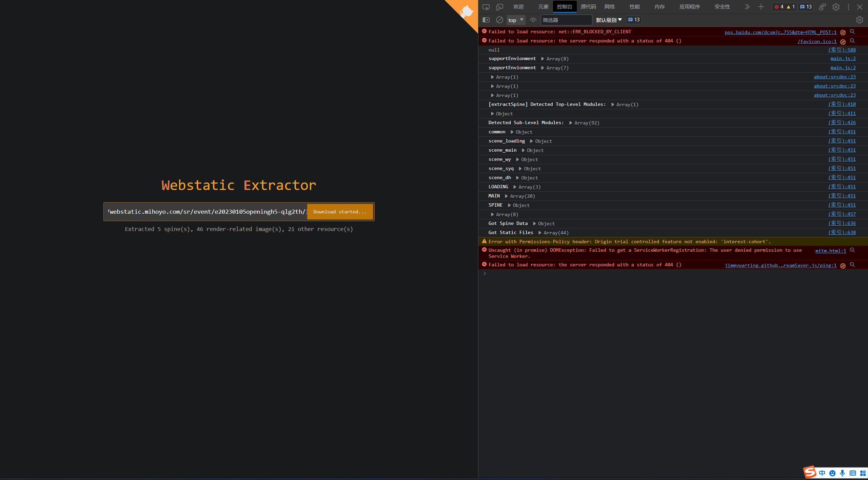Toggle device emulation mode icon
Screen dimensions: 868x480
(x=499, y=7)
